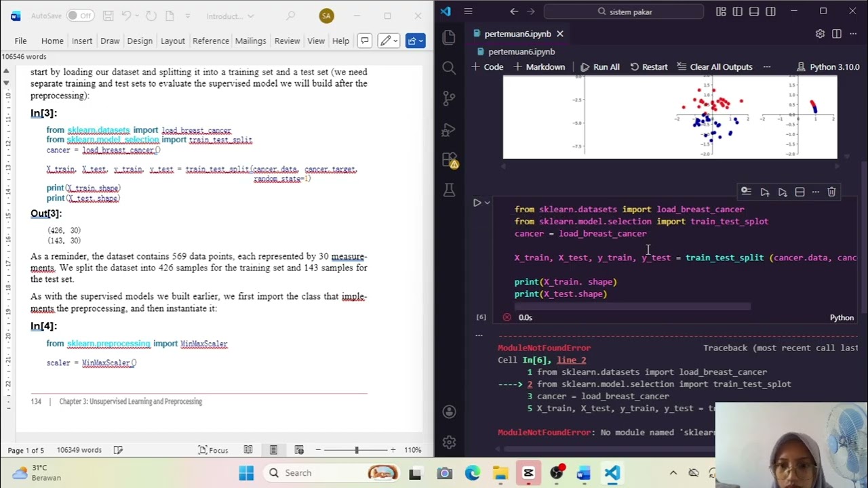Open Word's Comments button
The height and width of the screenshot is (488, 868).
365,41
